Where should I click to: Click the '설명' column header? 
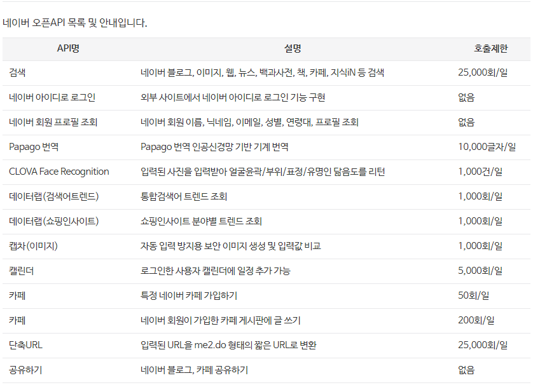[293, 48]
